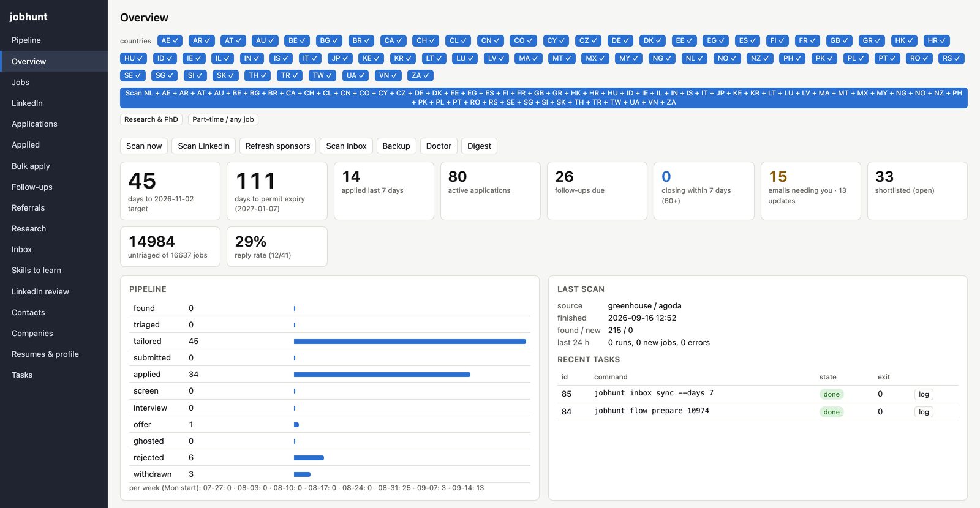Image resolution: width=980 pixels, height=508 pixels.
Task: Click the jobhunt logo title
Action: coord(28,17)
